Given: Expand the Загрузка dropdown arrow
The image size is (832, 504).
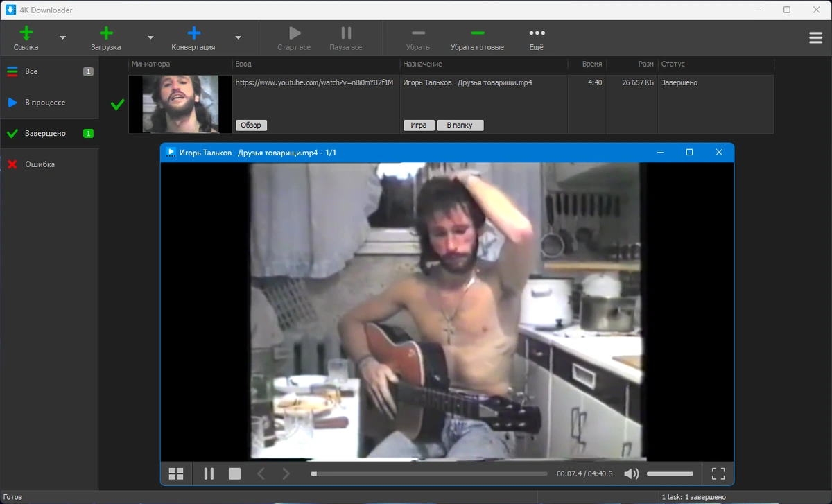Looking at the screenshot, I should click(150, 37).
